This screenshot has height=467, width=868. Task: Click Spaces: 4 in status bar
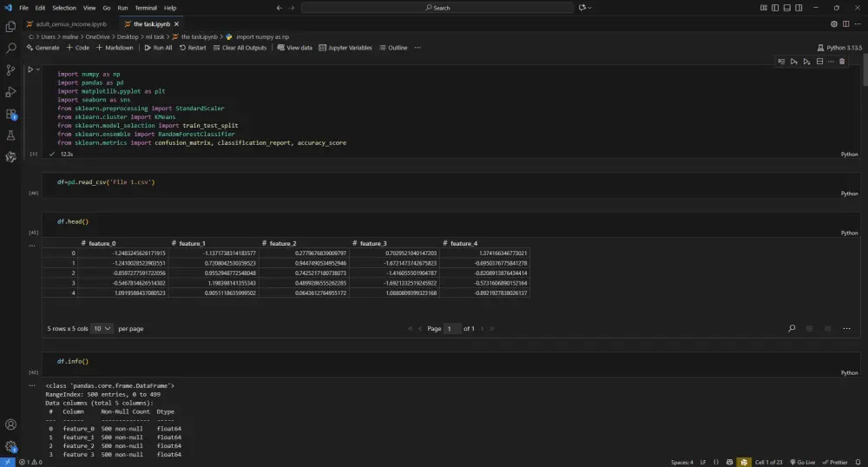pos(682,462)
